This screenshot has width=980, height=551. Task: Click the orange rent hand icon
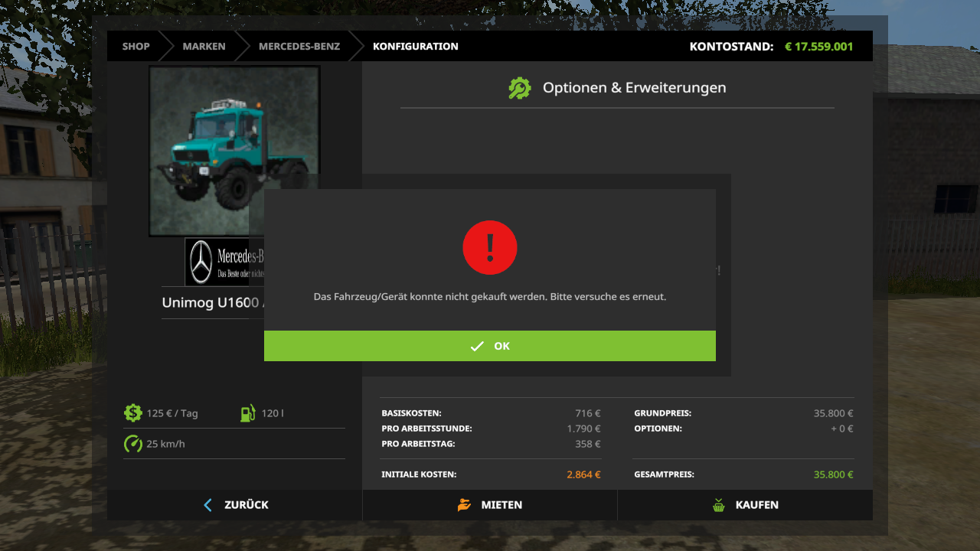click(464, 505)
